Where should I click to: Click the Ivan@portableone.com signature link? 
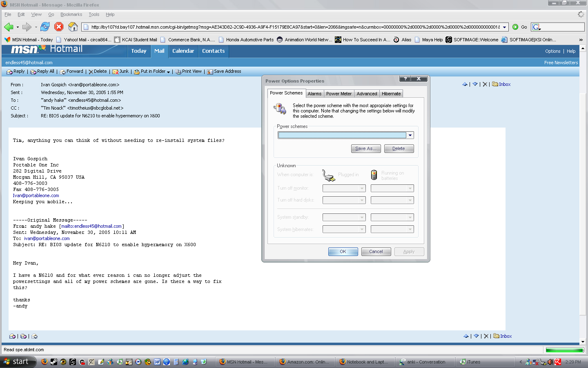click(36, 195)
